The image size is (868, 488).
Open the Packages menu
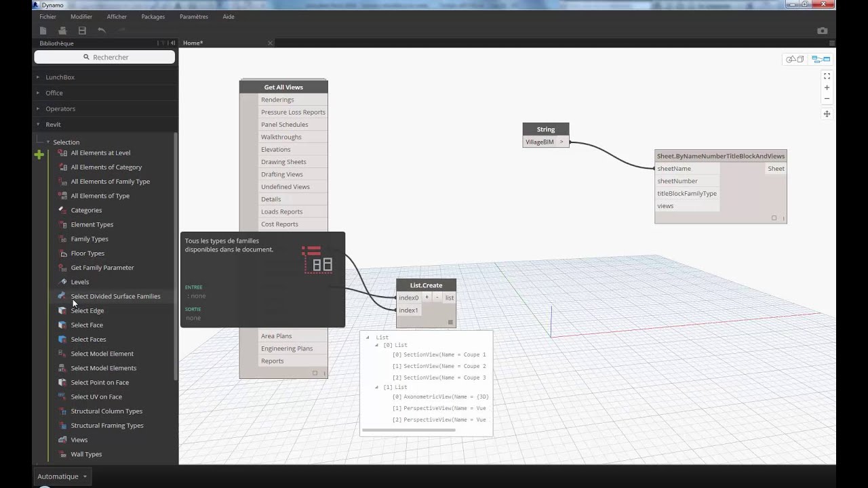pyautogui.click(x=153, y=16)
